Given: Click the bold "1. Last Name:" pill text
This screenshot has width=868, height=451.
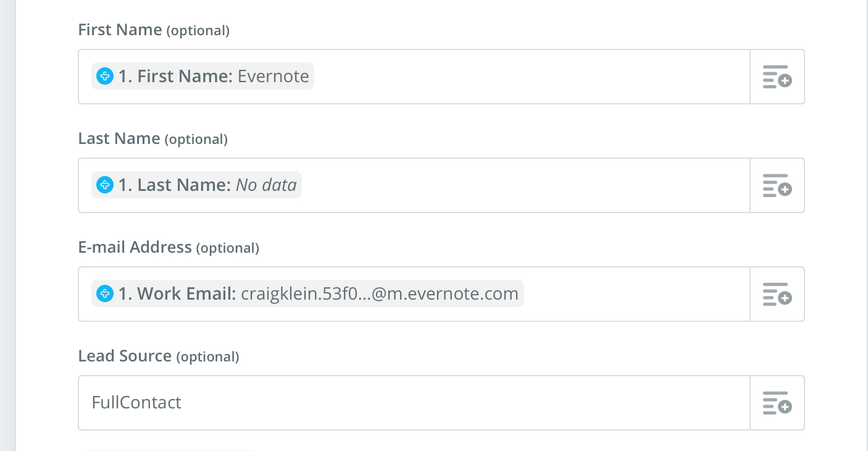Looking at the screenshot, I should (175, 185).
